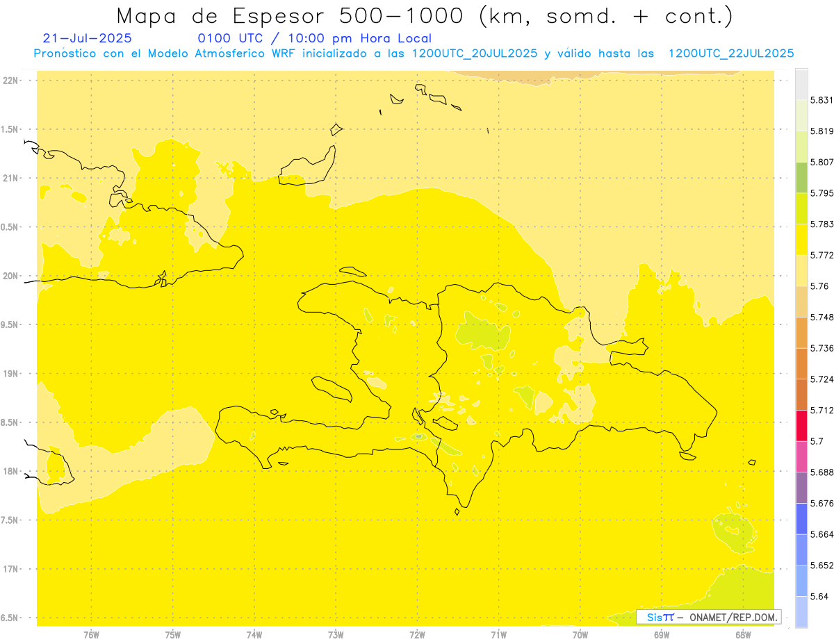Screen dimensions: 834x644
Task: Click the 76W longitude axis label
Action: (x=91, y=635)
